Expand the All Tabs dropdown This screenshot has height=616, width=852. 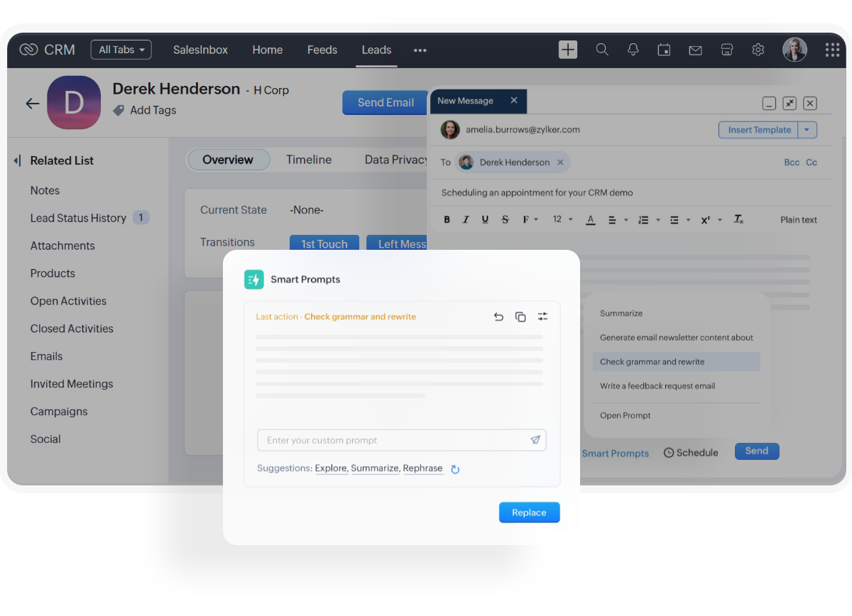(121, 50)
